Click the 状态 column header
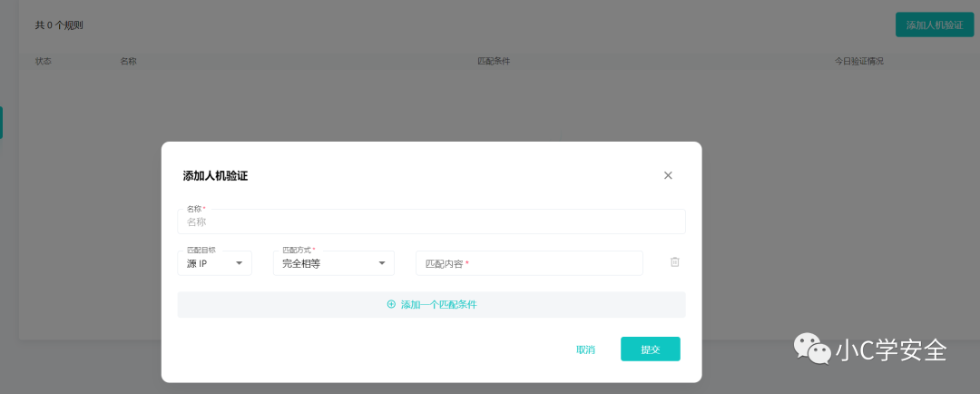This screenshot has height=394, width=980. coord(44,62)
